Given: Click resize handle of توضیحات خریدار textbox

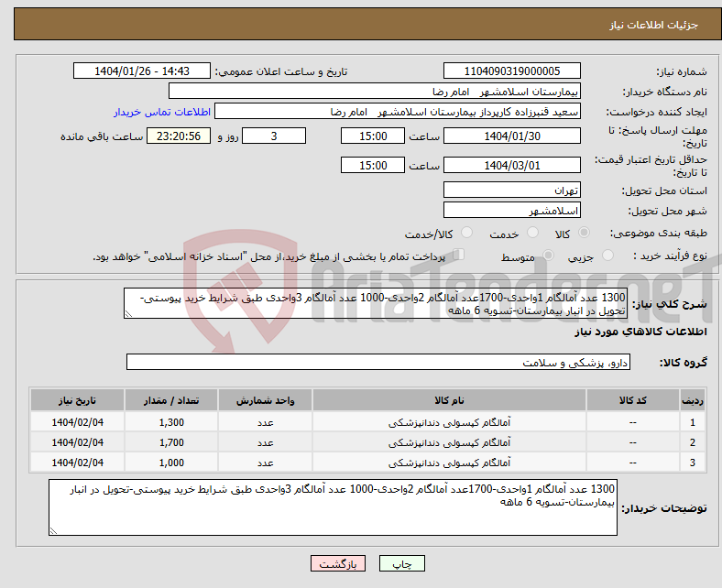Looking at the screenshot, I should (54, 529).
